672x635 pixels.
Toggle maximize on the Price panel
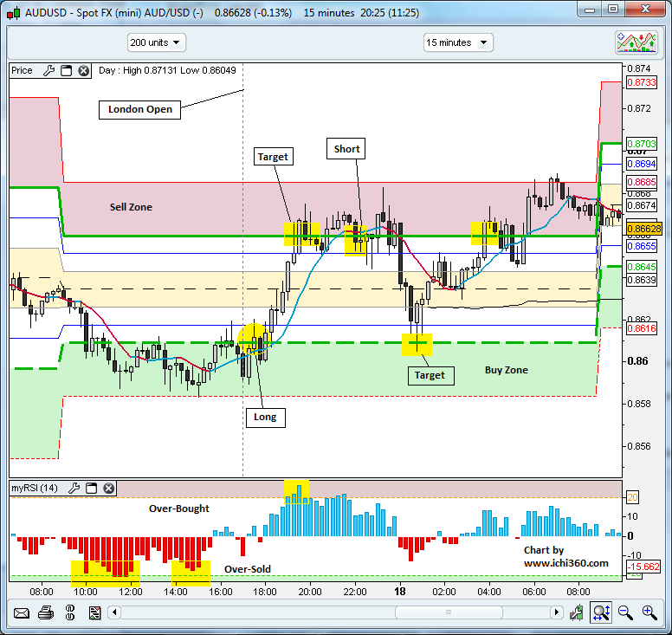click(x=66, y=71)
